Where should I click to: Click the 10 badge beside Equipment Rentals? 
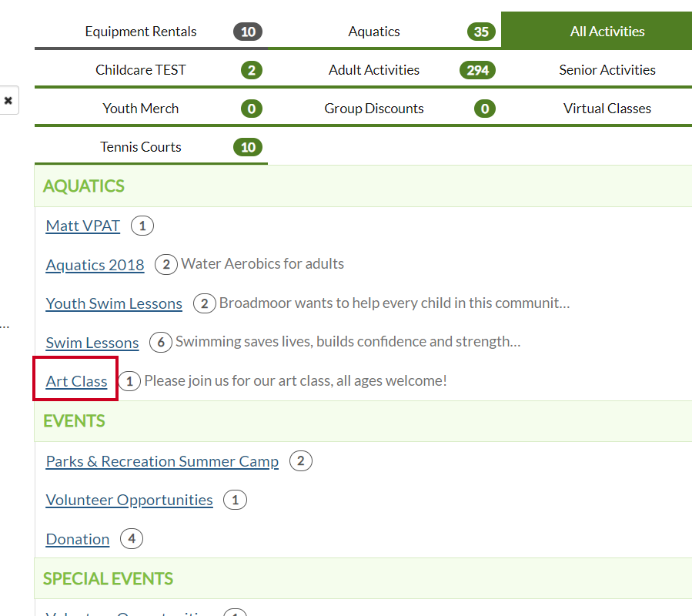click(x=248, y=32)
